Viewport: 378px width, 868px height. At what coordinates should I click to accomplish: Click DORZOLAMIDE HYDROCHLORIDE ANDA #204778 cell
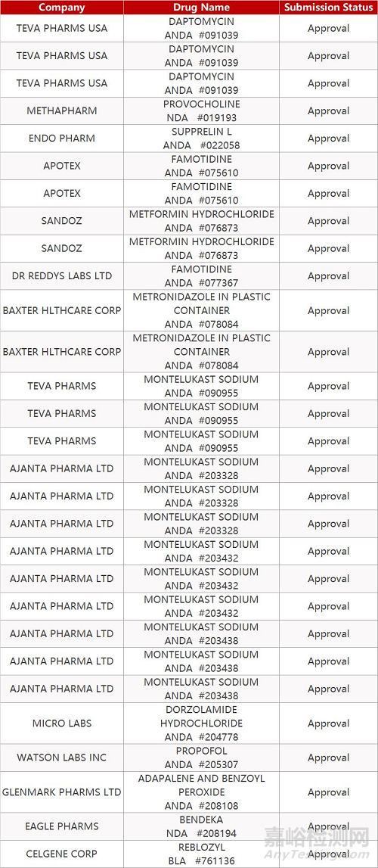(x=201, y=723)
